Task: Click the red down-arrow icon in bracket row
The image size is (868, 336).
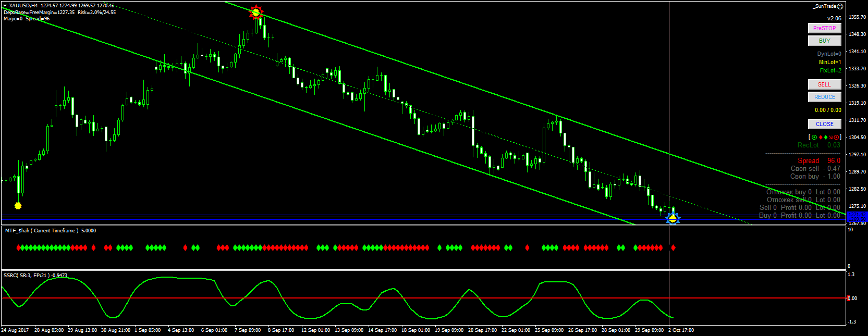Action: pos(830,138)
